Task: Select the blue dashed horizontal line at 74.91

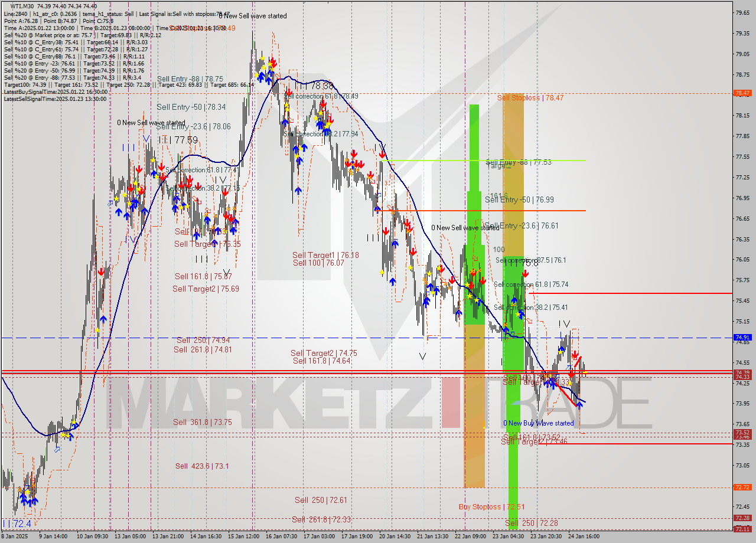Action: point(366,338)
